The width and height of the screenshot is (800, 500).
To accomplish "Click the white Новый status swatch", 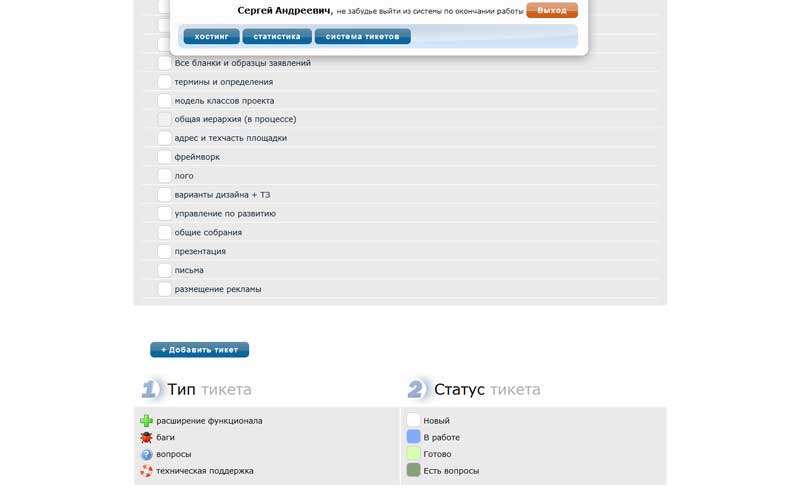I will tap(413, 420).
